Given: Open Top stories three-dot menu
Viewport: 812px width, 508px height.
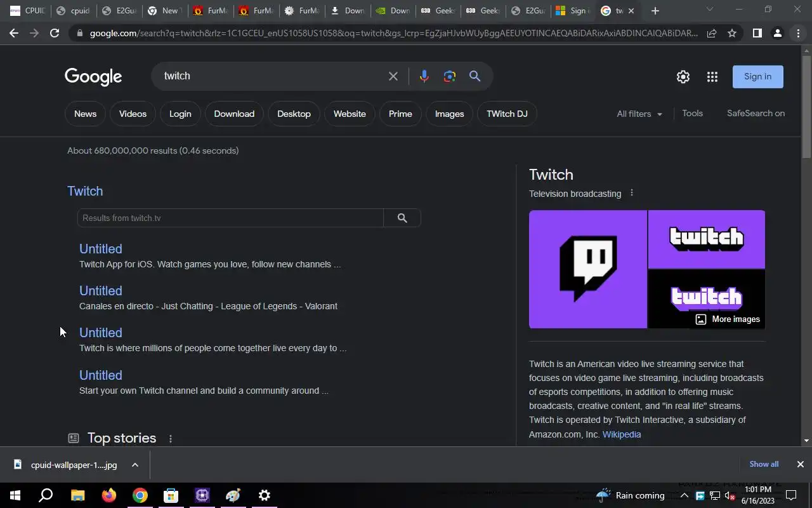Looking at the screenshot, I should pos(170,439).
